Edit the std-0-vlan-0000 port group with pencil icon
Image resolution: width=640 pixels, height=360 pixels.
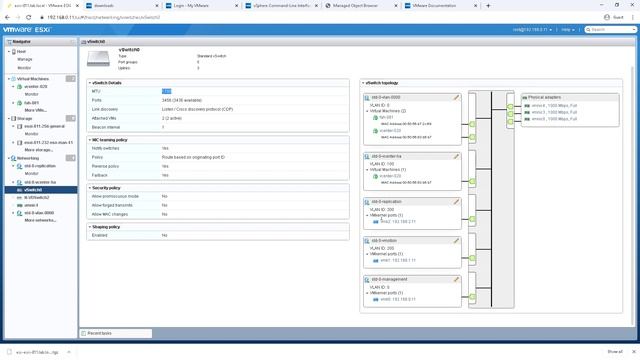pos(456,98)
